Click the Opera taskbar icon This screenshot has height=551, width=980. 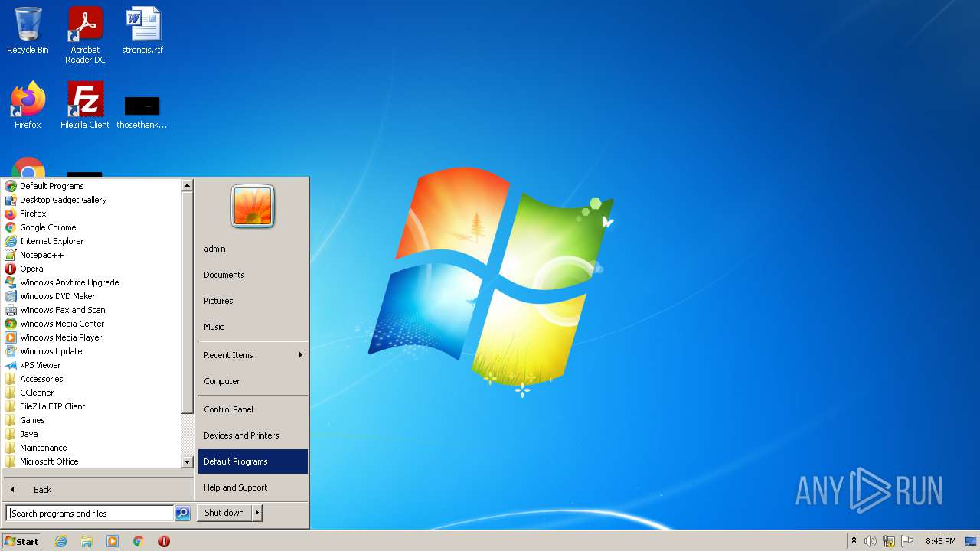click(x=164, y=541)
